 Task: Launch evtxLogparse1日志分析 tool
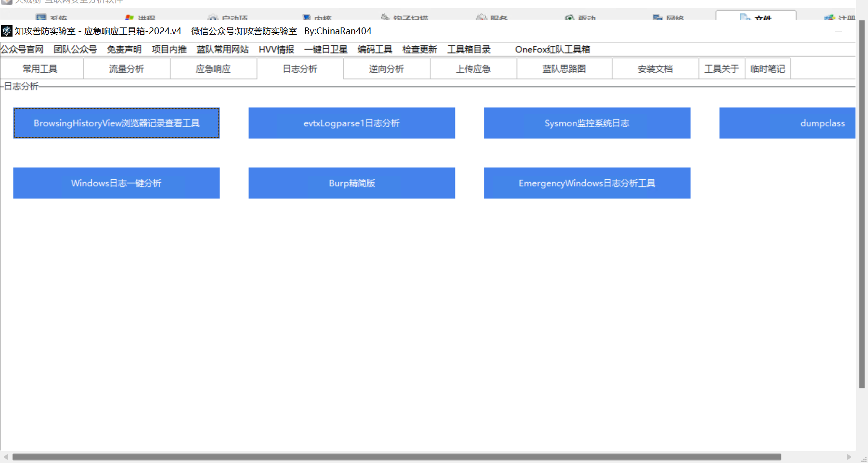(x=352, y=123)
